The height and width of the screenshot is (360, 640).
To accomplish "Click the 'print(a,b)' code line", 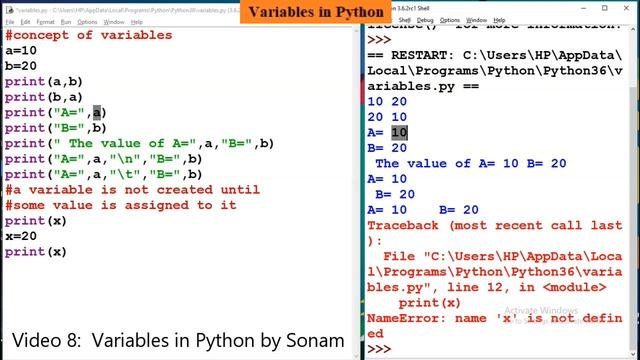I will (44, 82).
